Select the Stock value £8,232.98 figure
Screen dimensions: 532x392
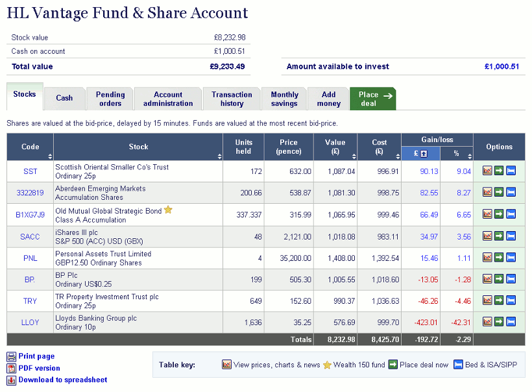tap(230, 38)
